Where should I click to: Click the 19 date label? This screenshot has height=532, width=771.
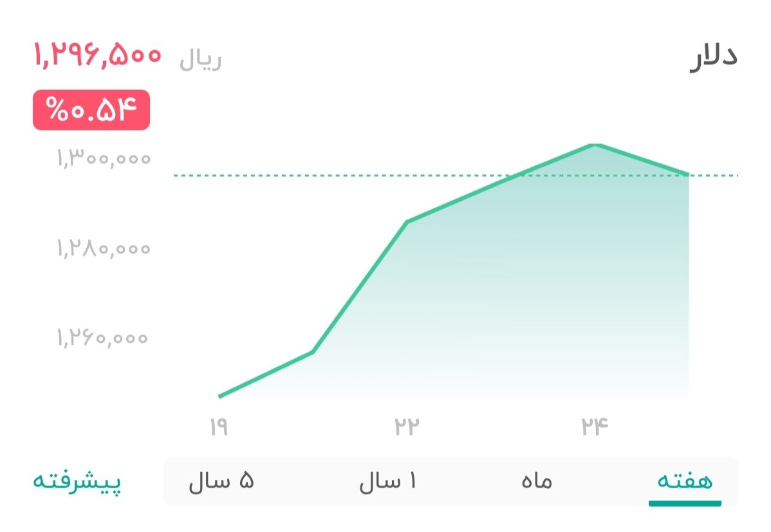(219, 425)
